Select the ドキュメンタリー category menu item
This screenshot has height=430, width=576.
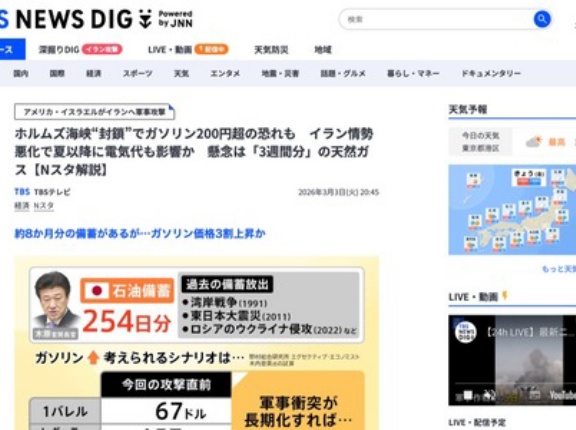coord(491,73)
